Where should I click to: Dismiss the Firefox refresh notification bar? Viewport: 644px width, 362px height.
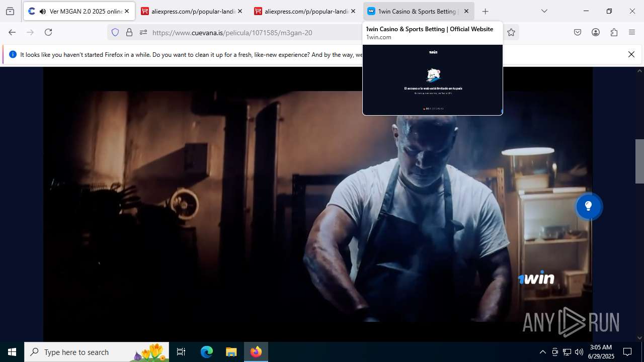click(x=631, y=54)
